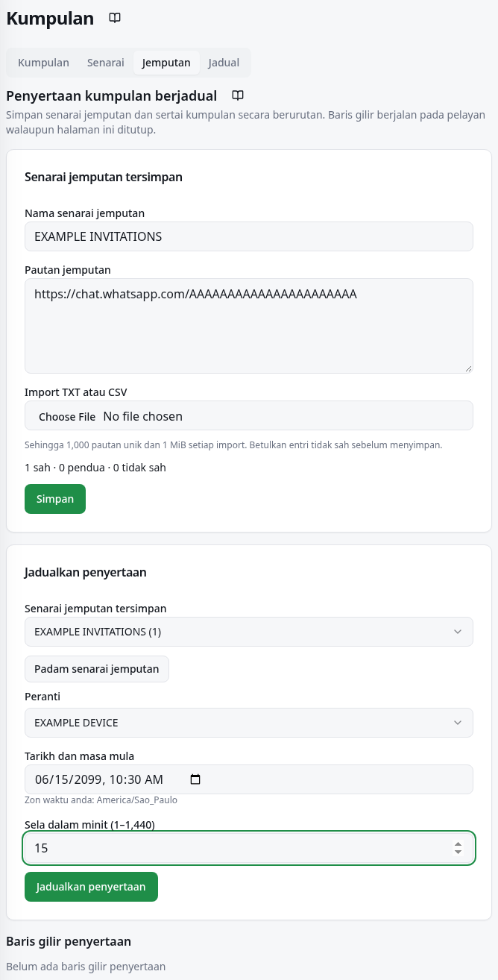Grab the resize handle of the Pautan jemputan textarea
498x980 pixels.
pyautogui.click(x=468, y=368)
